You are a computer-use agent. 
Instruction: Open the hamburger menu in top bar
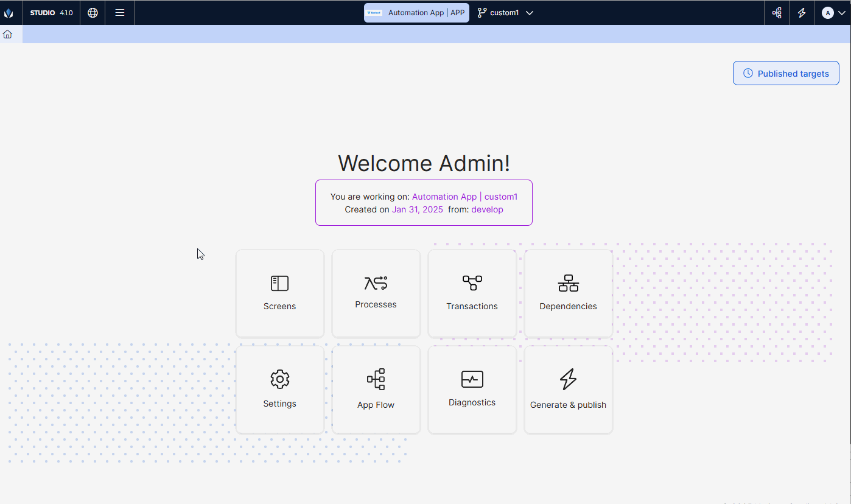pyautogui.click(x=120, y=13)
